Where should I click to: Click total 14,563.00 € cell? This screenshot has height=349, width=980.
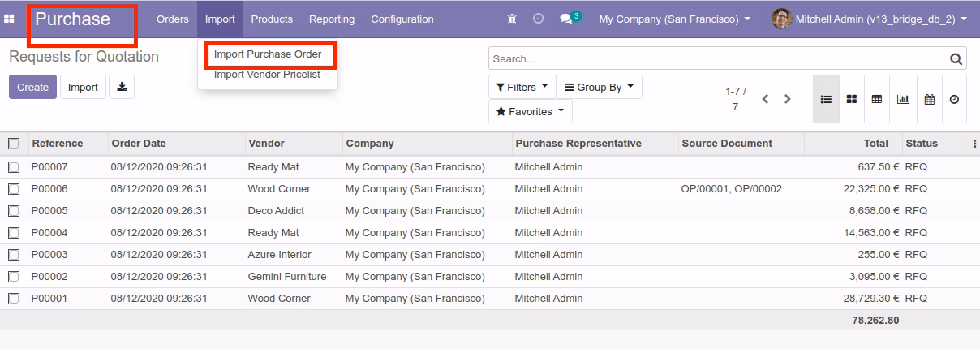click(x=871, y=233)
